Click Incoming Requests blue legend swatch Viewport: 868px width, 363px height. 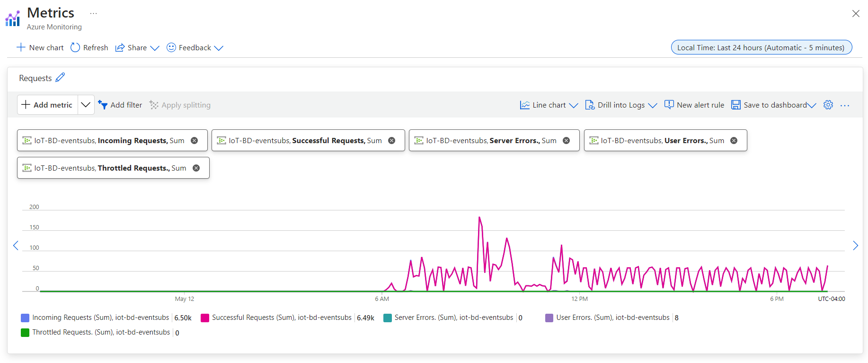coord(25,318)
